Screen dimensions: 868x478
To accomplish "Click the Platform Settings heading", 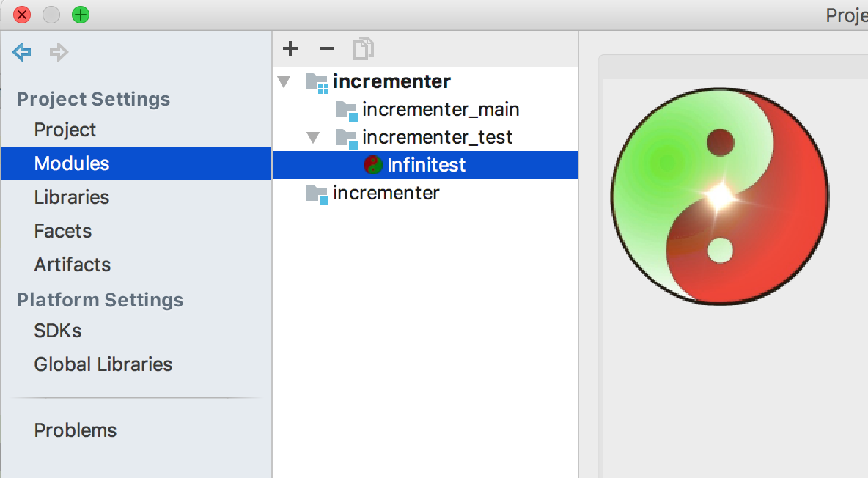I will coord(100,300).
